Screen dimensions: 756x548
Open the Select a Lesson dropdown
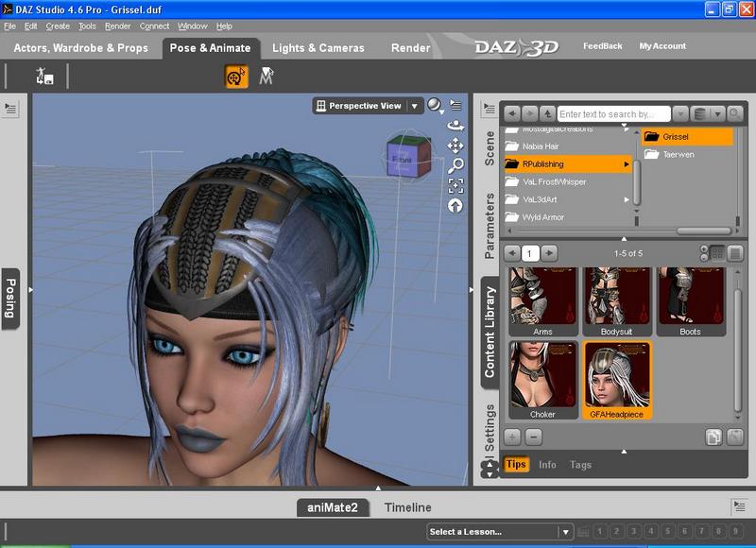tap(500, 532)
